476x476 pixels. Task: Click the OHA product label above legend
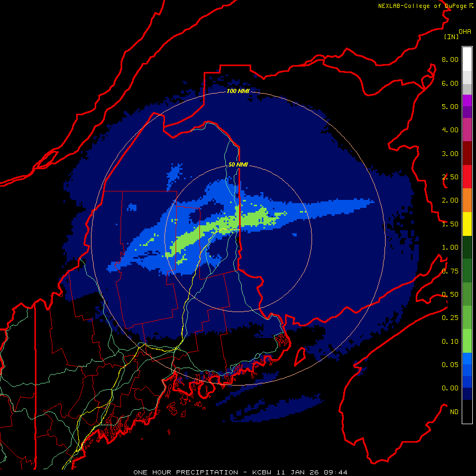tap(465, 32)
